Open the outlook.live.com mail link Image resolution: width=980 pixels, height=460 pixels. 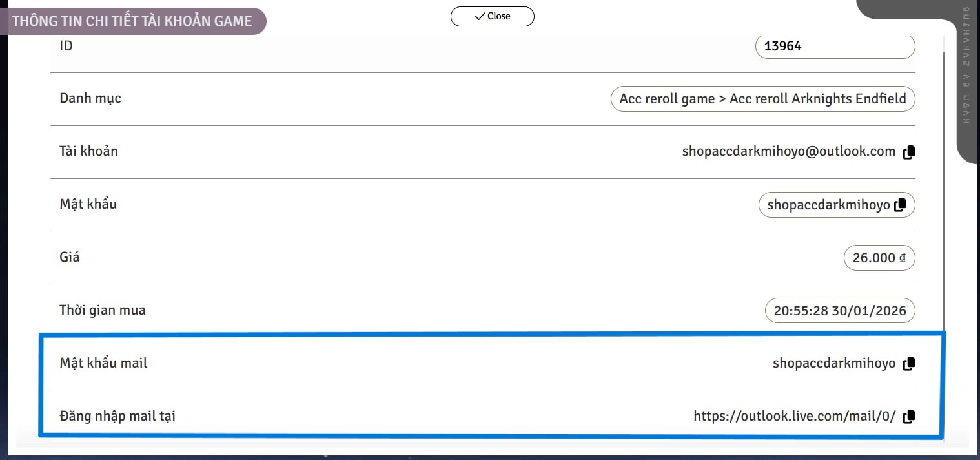(794, 416)
